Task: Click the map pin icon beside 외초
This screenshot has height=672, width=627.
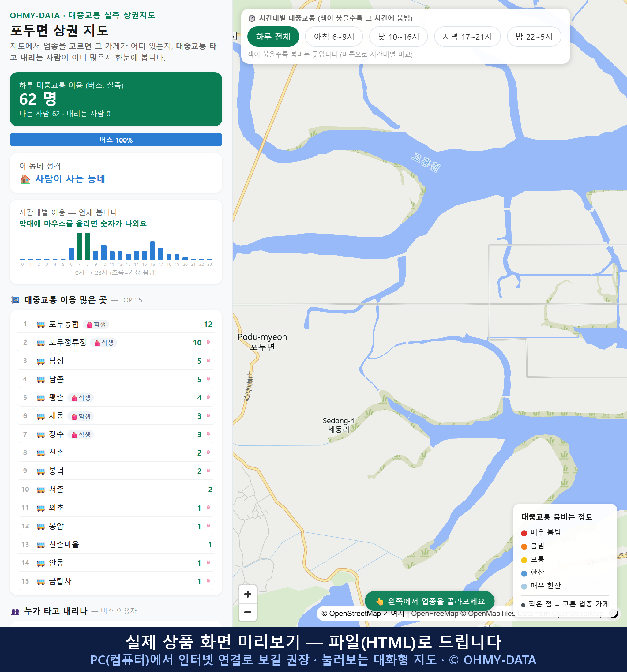Action: [x=208, y=508]
